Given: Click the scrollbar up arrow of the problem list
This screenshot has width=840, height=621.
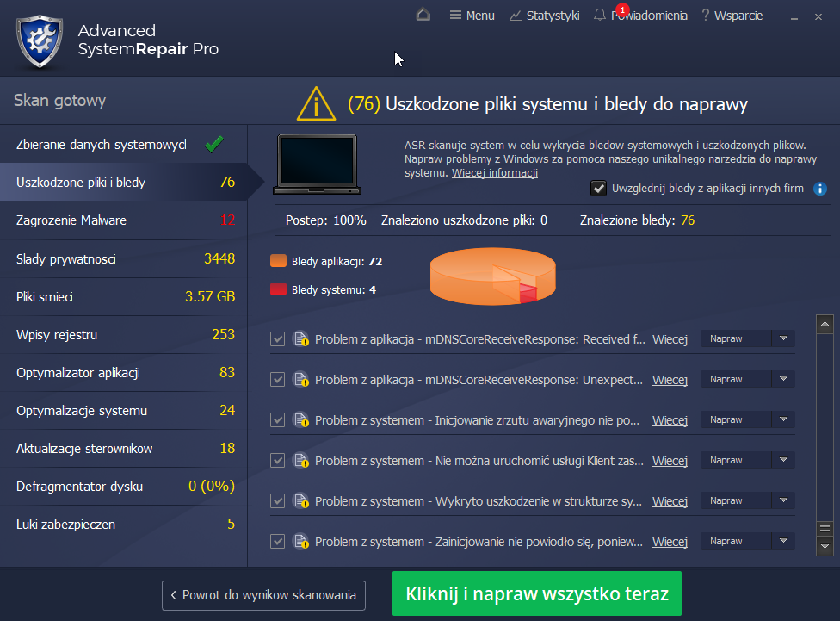Looking at the screenshot, I should 825,324.
